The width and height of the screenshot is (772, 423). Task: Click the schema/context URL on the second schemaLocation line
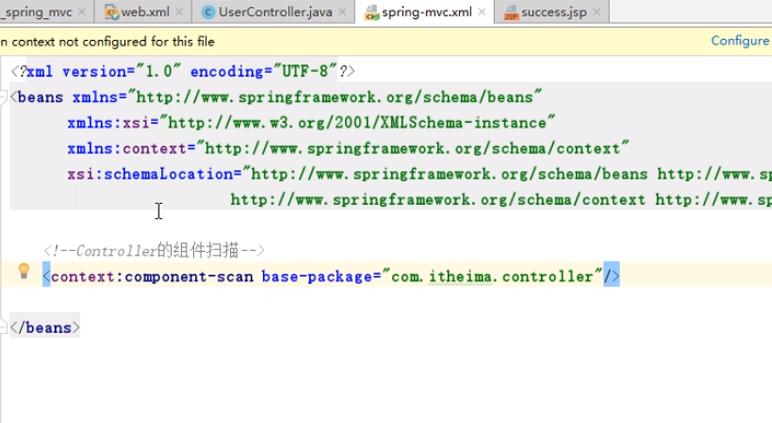tap(438, 199)
